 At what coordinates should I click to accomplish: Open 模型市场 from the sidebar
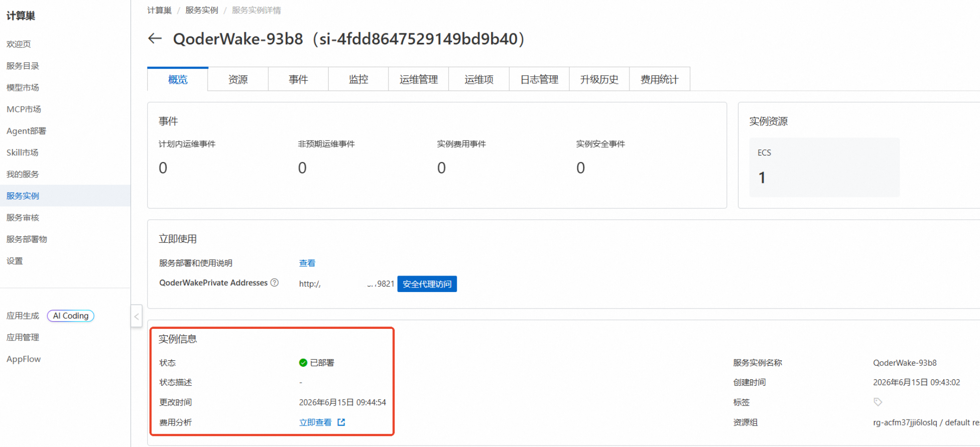pos(22,87)
